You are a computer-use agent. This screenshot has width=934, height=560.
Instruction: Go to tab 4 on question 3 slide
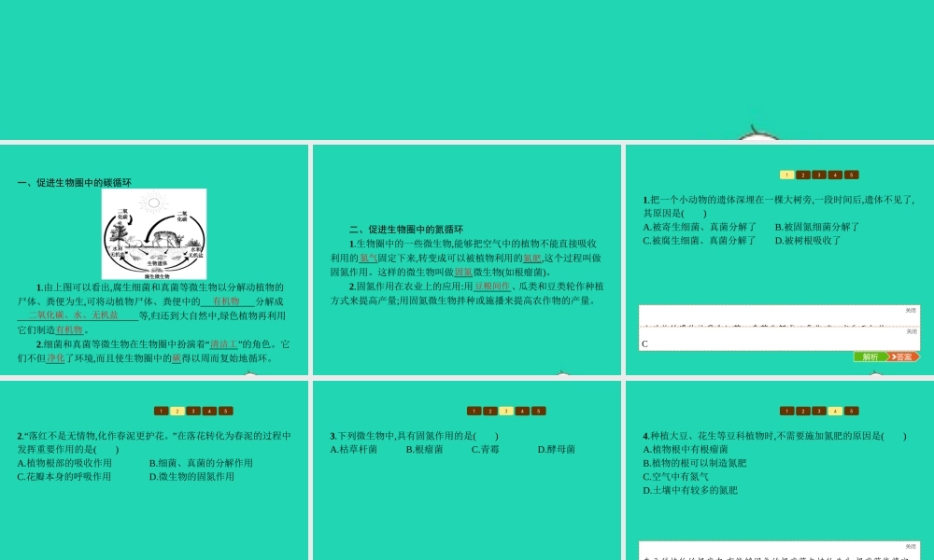click(522, 411)
